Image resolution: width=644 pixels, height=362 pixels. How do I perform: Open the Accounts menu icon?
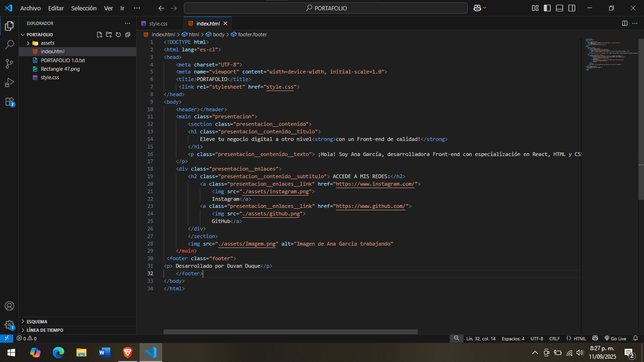pos(9,306)
